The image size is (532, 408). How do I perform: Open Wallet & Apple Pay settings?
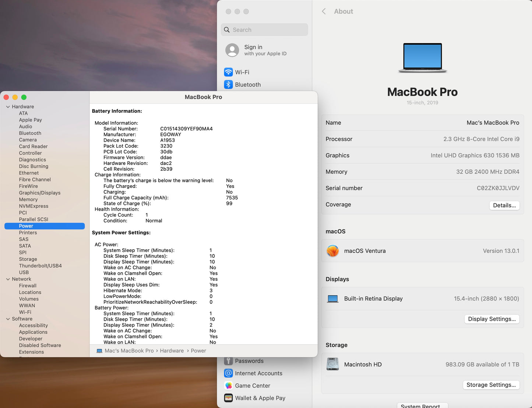click(x=228, y=398)
